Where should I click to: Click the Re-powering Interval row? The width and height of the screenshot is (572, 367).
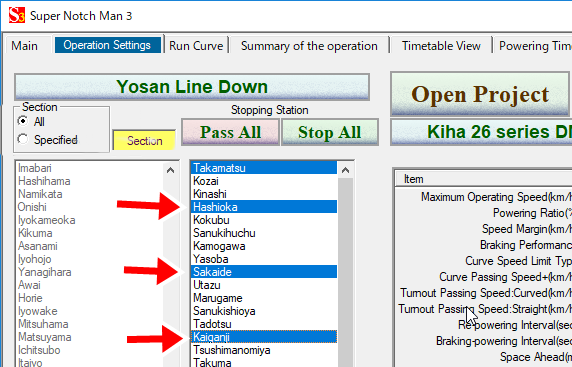click(484, 325)
